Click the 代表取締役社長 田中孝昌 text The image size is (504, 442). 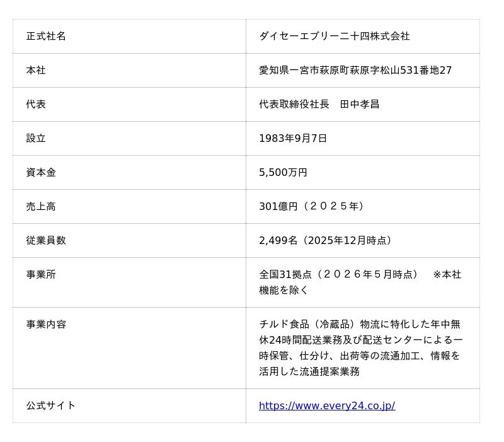[x=319, y=104]
